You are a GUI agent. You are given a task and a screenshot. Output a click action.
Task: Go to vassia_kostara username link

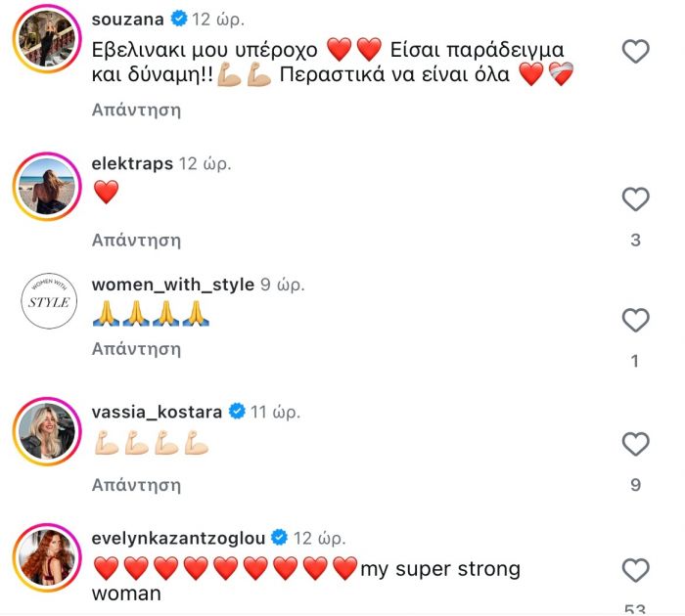(x=157, y=412)
